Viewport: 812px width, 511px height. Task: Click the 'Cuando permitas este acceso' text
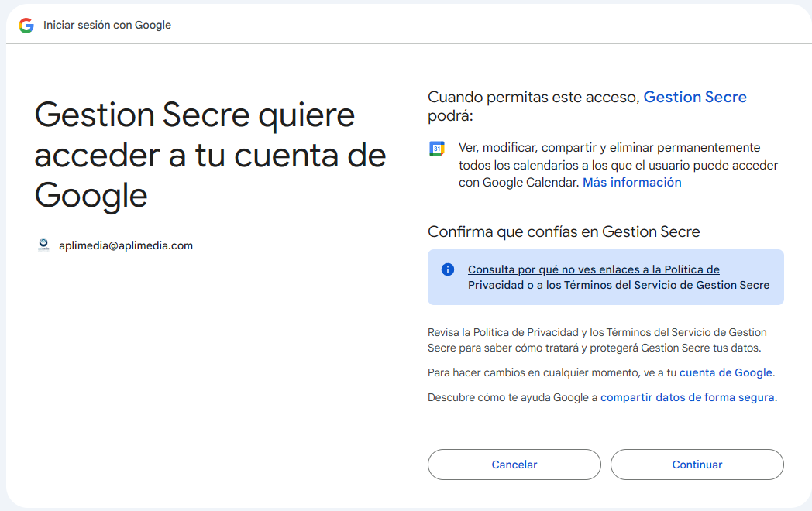[534, 98]
